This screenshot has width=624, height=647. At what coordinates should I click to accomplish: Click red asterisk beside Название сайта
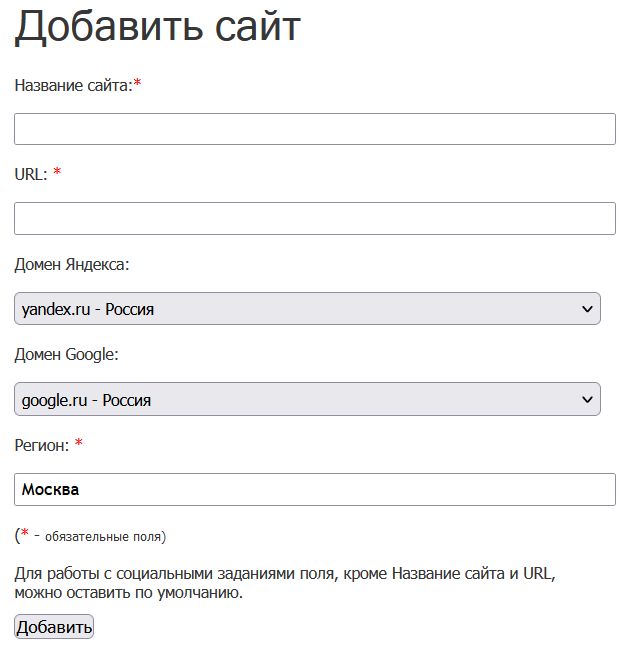138,85
